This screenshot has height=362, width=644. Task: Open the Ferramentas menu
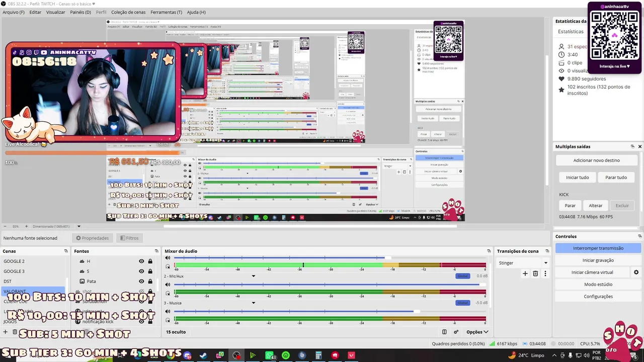pyautogui.click(x=166, y=12)
